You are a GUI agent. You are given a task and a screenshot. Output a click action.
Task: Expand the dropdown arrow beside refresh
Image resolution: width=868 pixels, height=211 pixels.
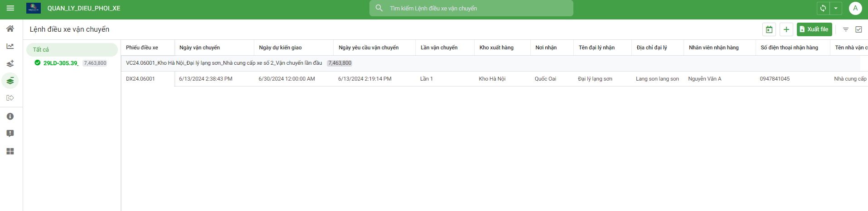836,8
